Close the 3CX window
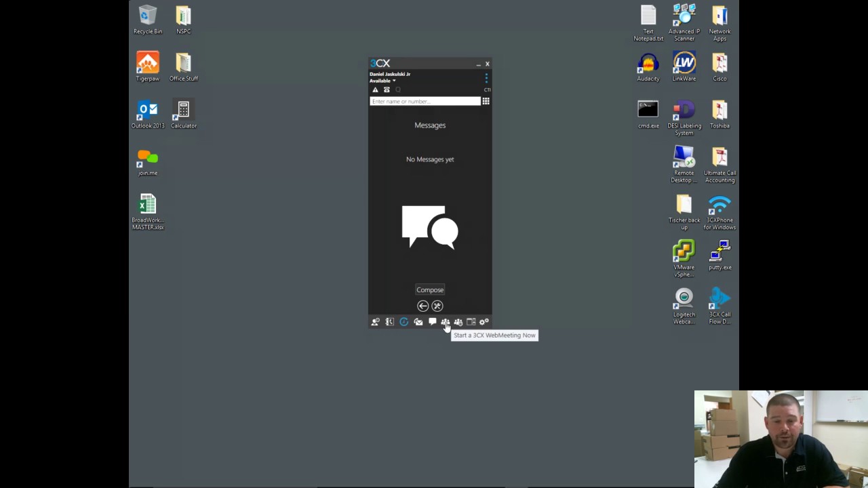Screen dimensions: 868x488 (x=487, y=64)
